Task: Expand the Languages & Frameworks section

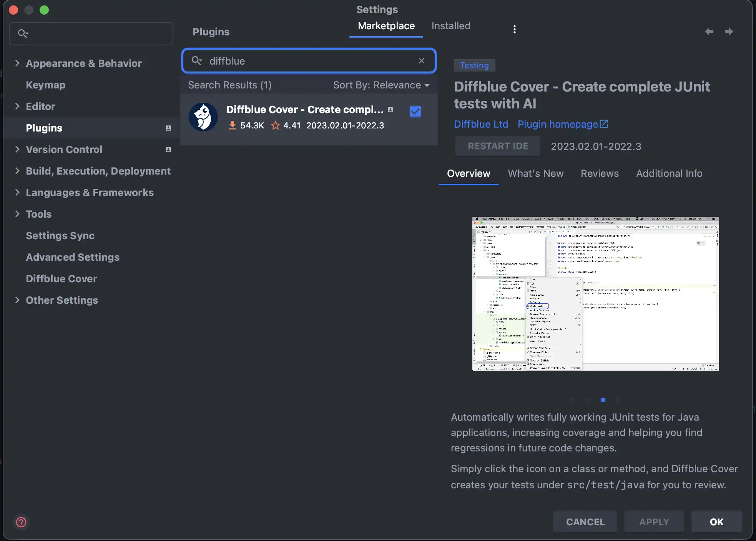Action: 17,192
